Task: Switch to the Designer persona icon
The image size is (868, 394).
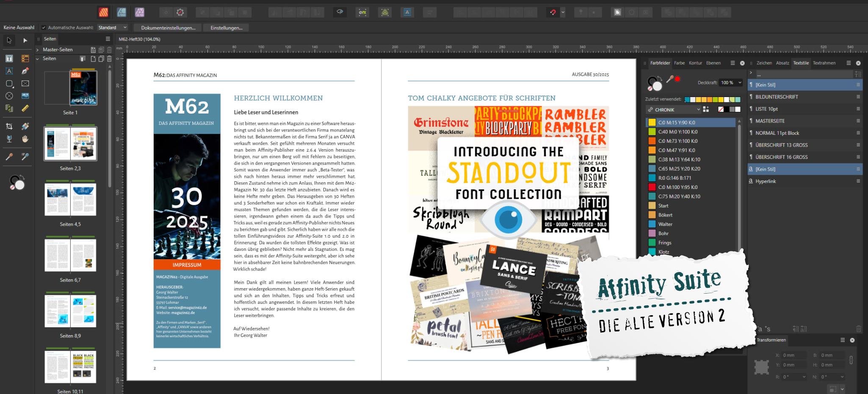Action: [122, 12]
